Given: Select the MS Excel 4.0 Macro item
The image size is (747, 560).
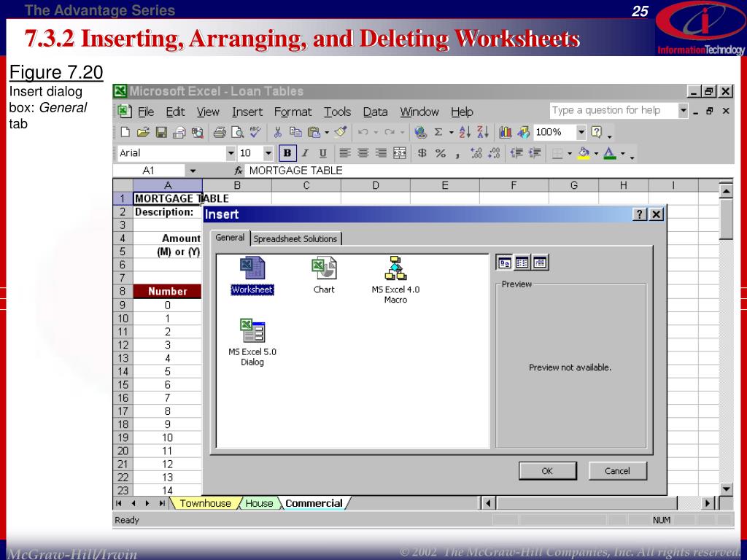Looking at the screenshot, I should pyautogui.click(x=396, y=280).
